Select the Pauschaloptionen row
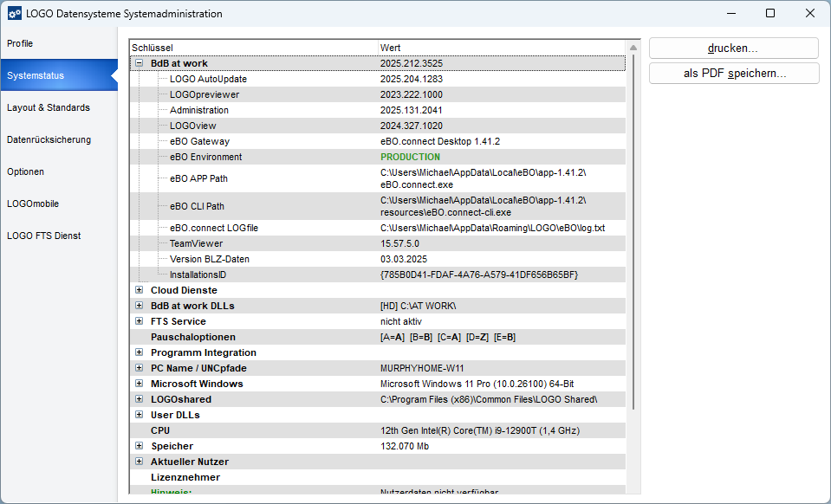This screenshot has width=831, height=504. tap(377, 337)
